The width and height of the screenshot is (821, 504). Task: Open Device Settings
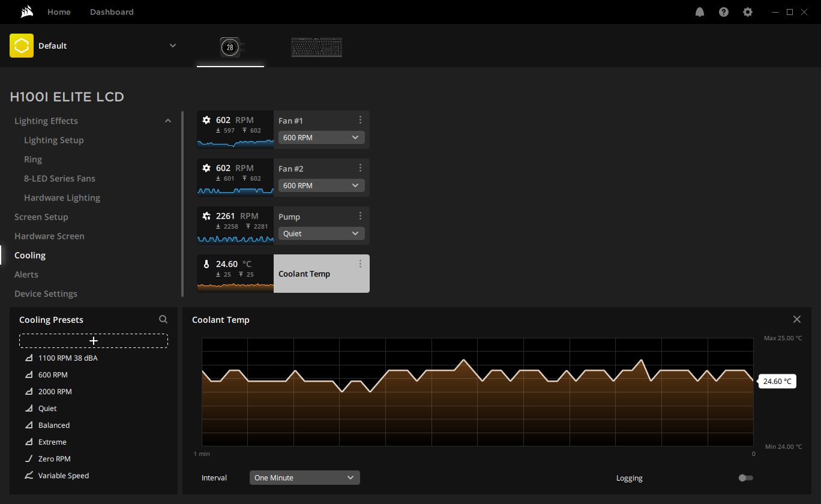[46, 293]
